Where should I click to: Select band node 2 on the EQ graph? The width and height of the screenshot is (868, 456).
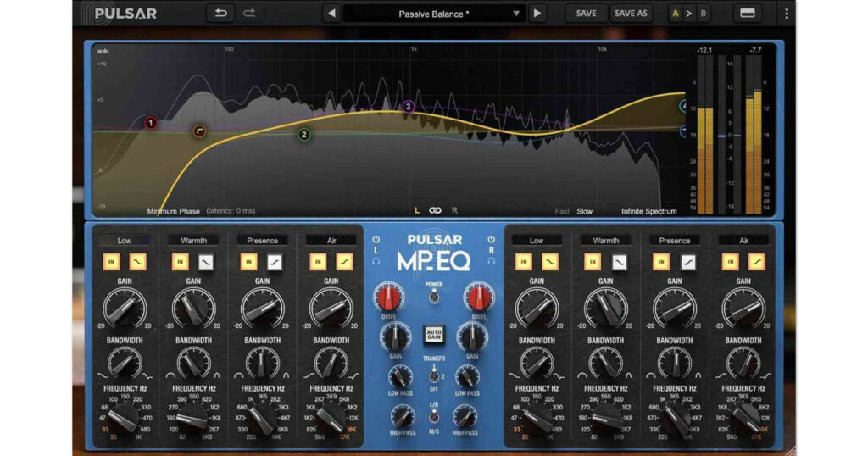(303, 135)
